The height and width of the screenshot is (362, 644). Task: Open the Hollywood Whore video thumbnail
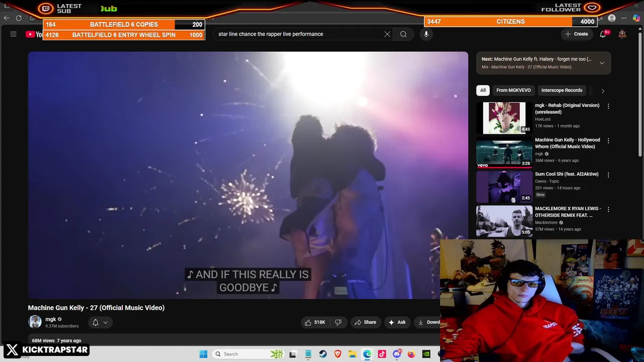tap(504, 152)
